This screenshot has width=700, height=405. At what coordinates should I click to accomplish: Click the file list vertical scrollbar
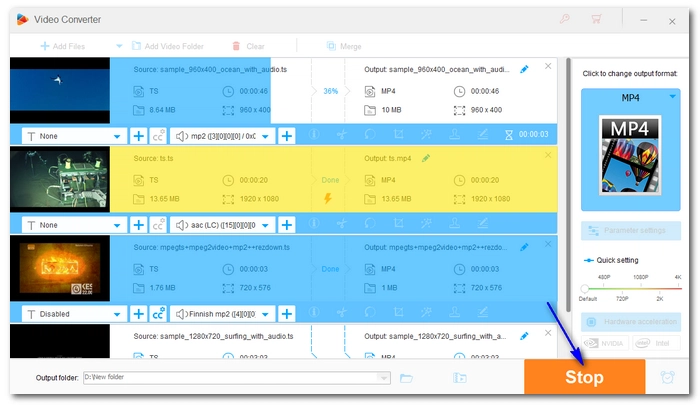[x=568, y=185]
